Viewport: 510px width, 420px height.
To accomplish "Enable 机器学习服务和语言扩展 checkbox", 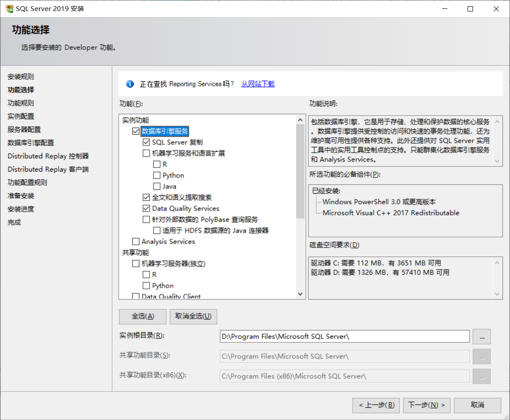I will point(146,153).
